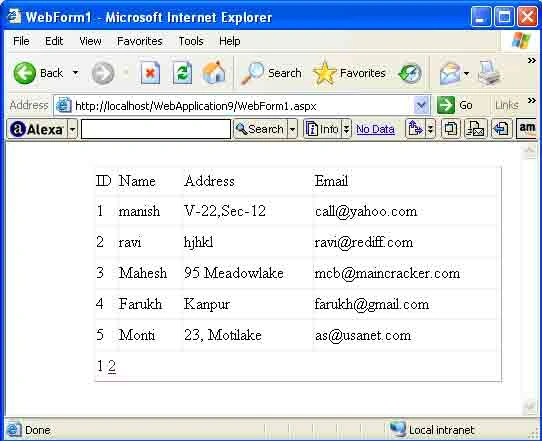Click the Windows flag logo
Image resolution: width=542 pixels, height=441 pixels.
coord(521,41)
